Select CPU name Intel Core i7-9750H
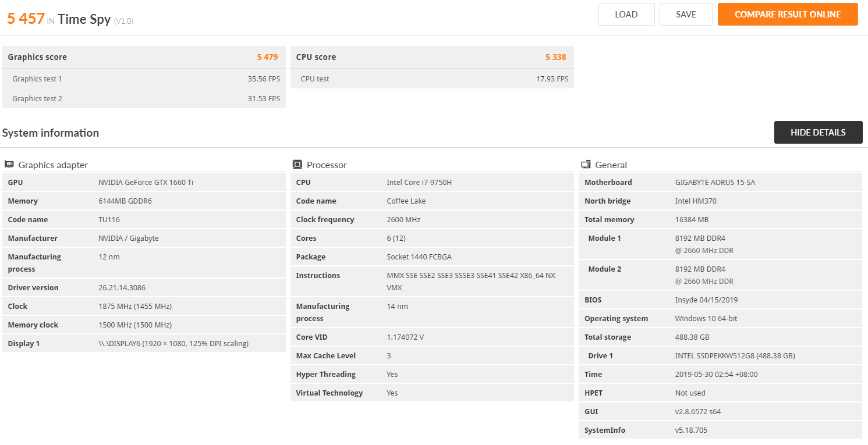 click(419, 182)
